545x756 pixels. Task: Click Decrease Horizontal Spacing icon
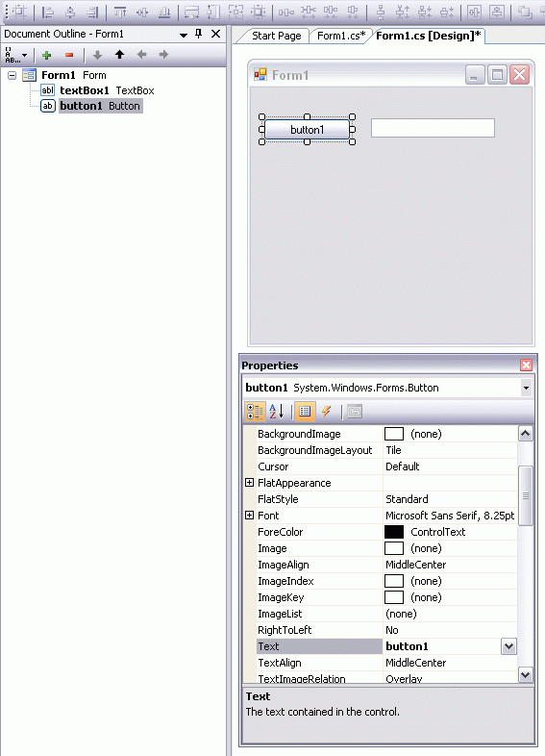click(331, 12)
